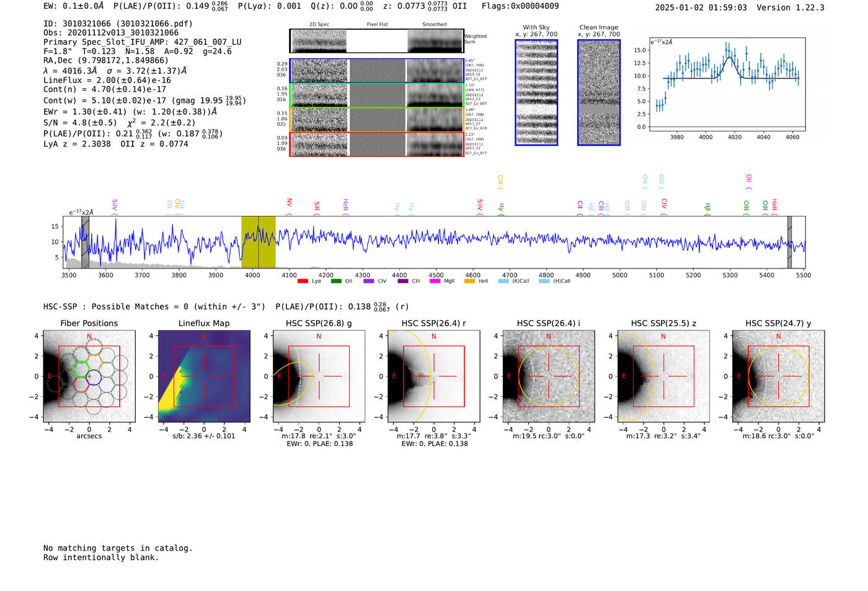This screenshot has height=591, width=868.
Task: Click the Version 1.22.3 label
Action: pyautogui.click(x=790, y=7)
